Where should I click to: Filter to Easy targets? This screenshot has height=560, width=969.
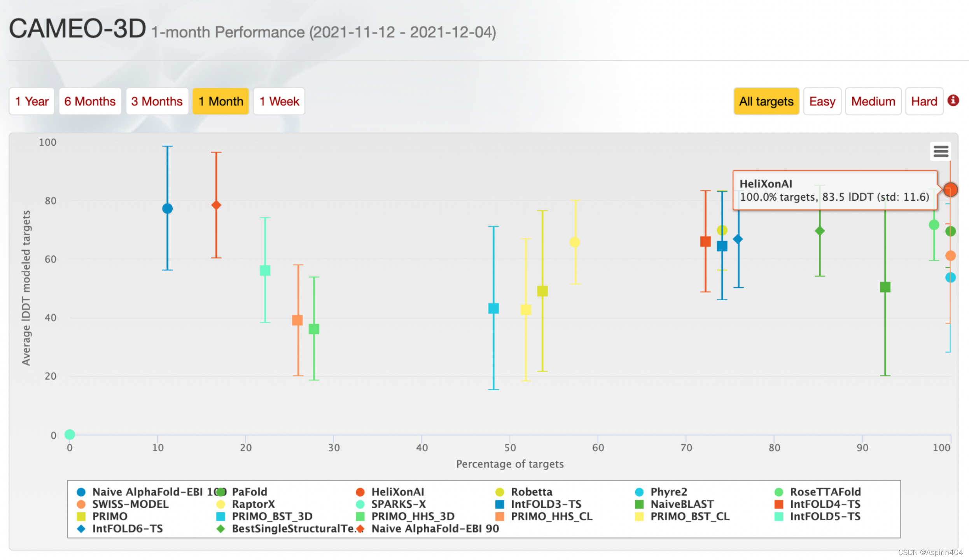[822, 101]
